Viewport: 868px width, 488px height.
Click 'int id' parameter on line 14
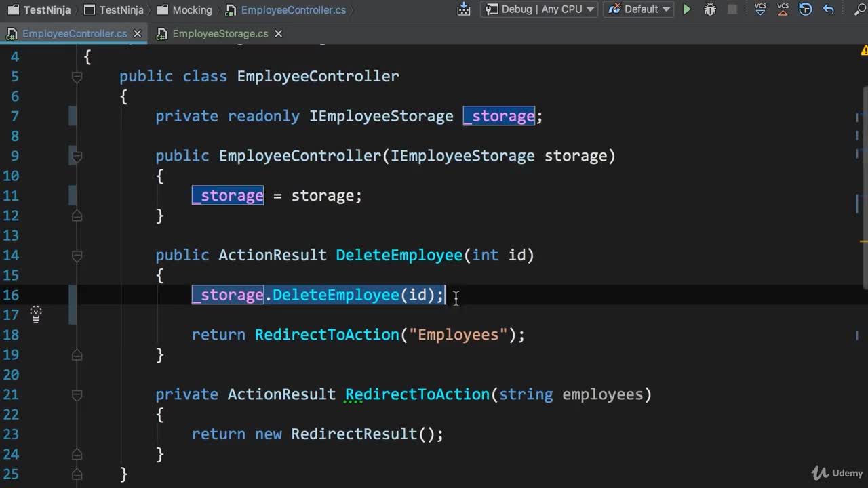(x=498, y=256)
